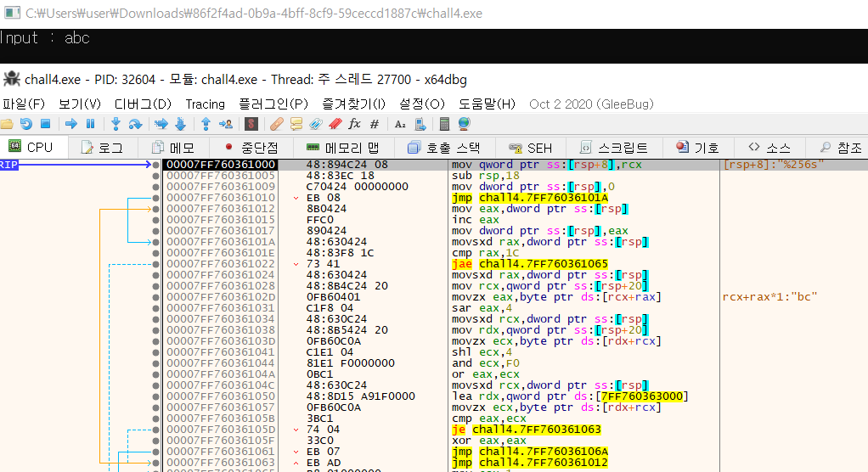The height and width of the screenshot is (472, 868).
Task: Open the intermodular calls icon
Action: point(420,124)
